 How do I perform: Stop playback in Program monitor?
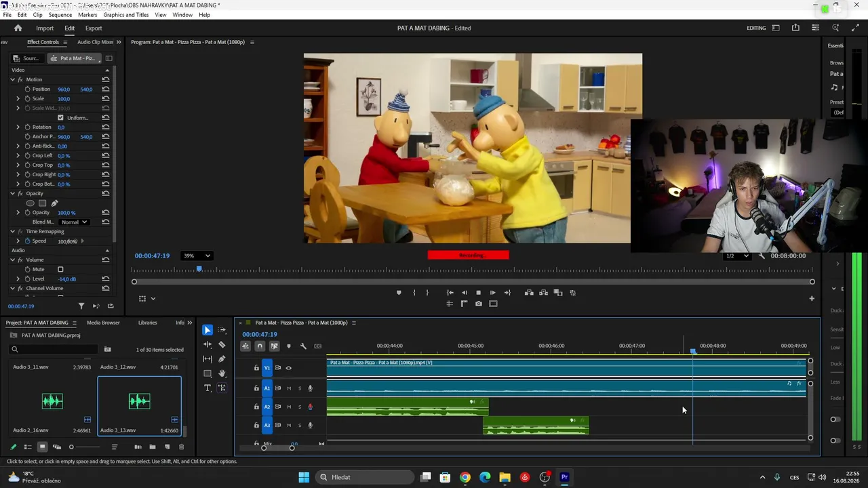click(478, 293)
